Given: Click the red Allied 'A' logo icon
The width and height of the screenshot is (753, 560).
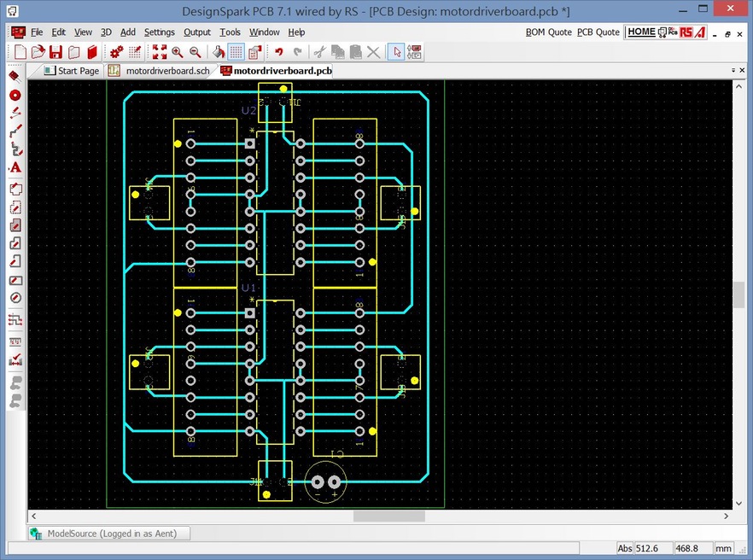Looking at the screenshot, I should click(x=700, y=32).
